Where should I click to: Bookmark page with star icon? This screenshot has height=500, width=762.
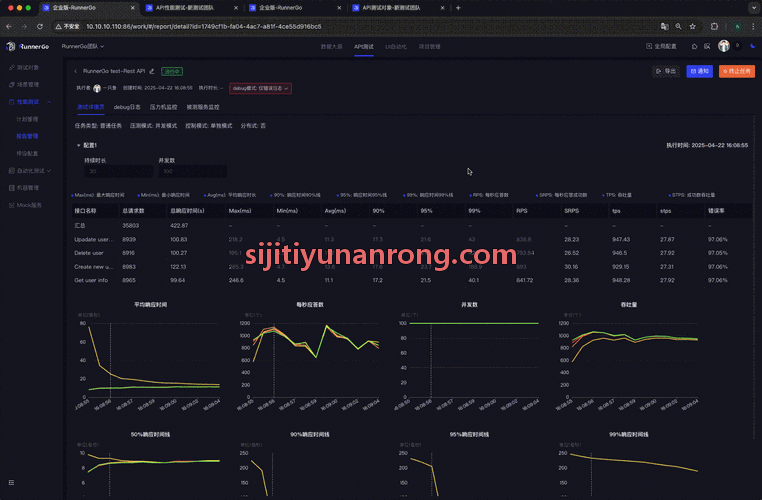tap(693, 26)
